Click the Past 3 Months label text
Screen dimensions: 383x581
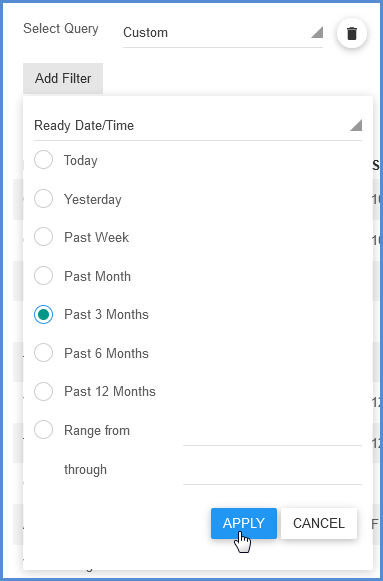pos(106,314)
